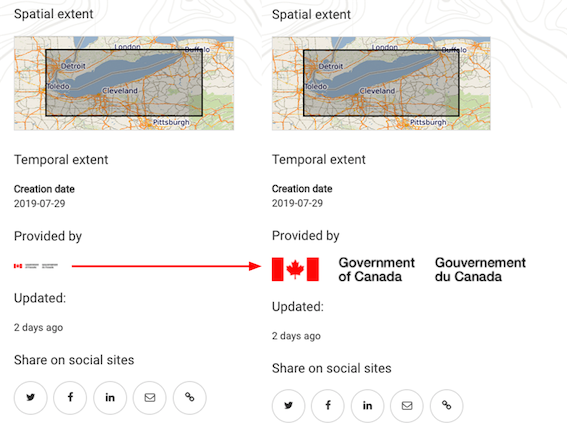
Task: Click the email share icon in right panel
Action: [407, 406]
